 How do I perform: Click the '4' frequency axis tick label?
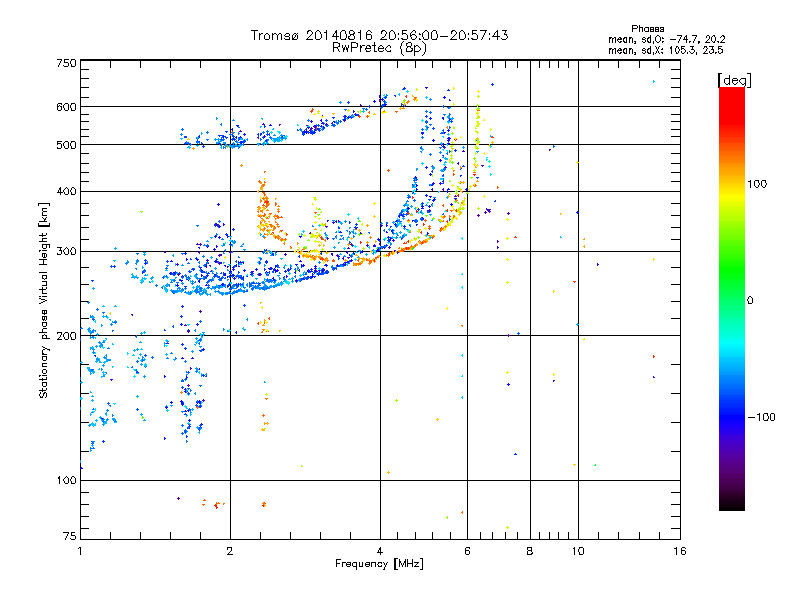coord(380,551)
